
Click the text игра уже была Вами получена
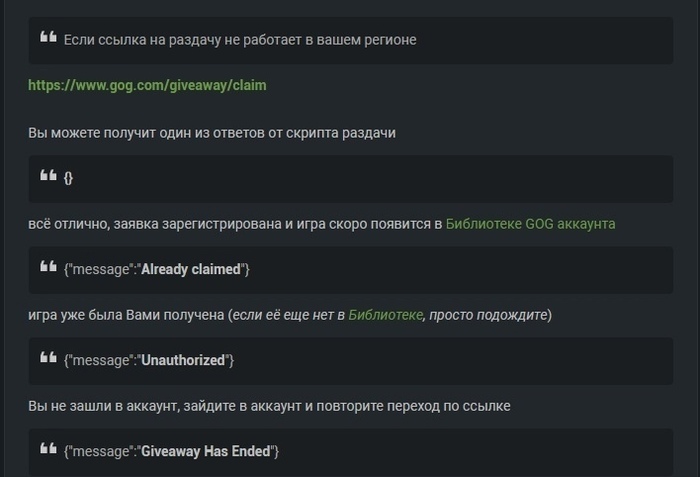click(x=125, y=315)
